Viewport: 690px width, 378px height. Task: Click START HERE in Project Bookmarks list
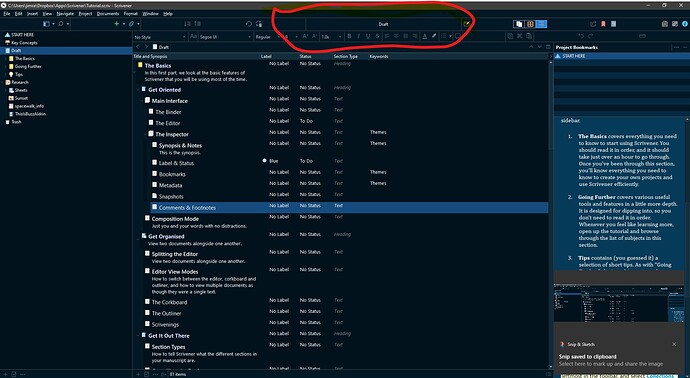click(x=620, y=56)
